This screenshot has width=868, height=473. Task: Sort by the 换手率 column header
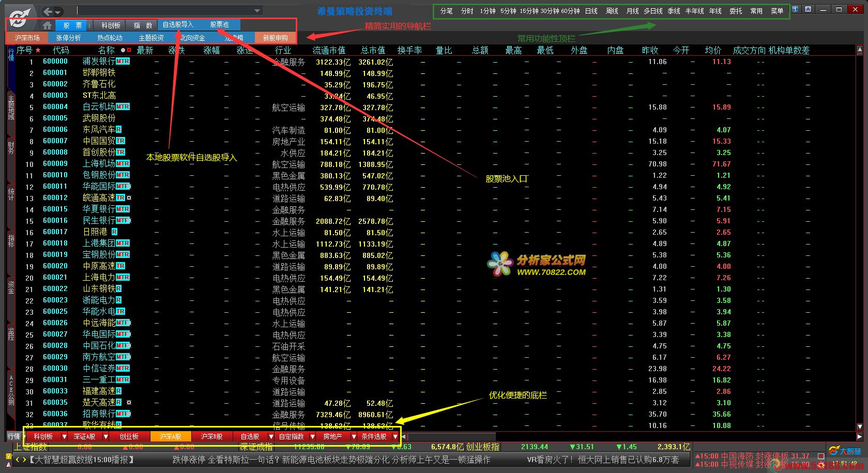pos(409,50)
